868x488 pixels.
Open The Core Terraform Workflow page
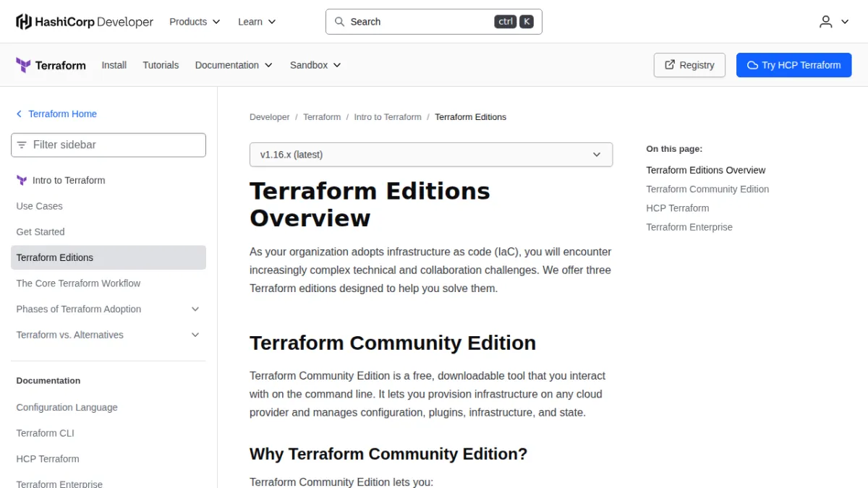[109, 283]
